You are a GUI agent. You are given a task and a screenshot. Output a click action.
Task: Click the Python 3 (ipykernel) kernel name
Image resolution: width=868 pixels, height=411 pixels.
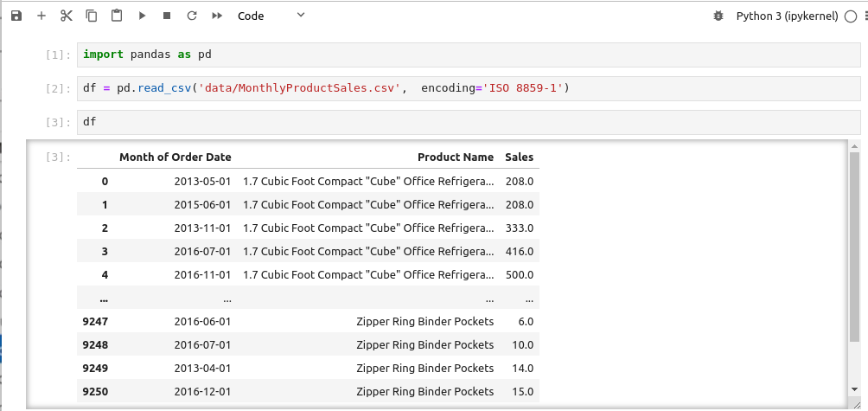click(x=787, y=16)
